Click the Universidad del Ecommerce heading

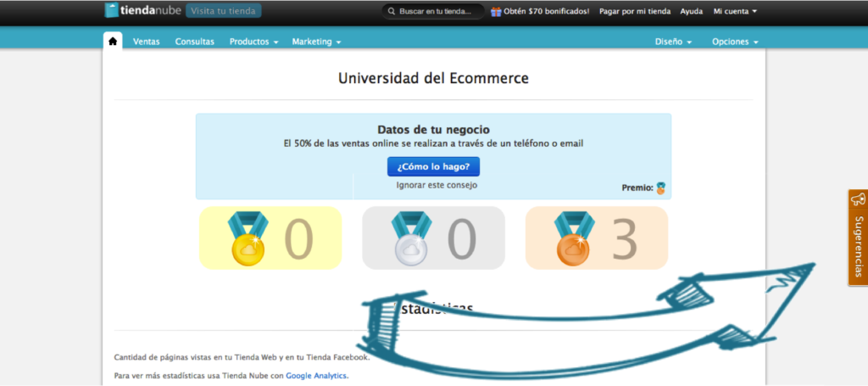click(433, 78)
